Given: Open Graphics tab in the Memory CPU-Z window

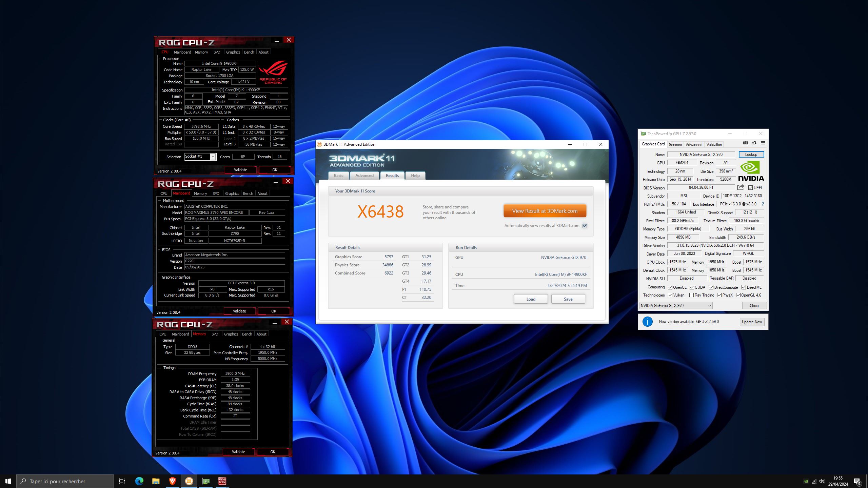Looking at the screenshot, I should point(231,334).
